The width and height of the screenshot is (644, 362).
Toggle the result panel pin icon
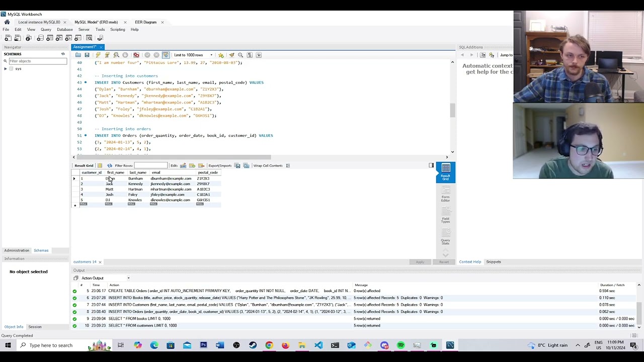coord(431,165)
